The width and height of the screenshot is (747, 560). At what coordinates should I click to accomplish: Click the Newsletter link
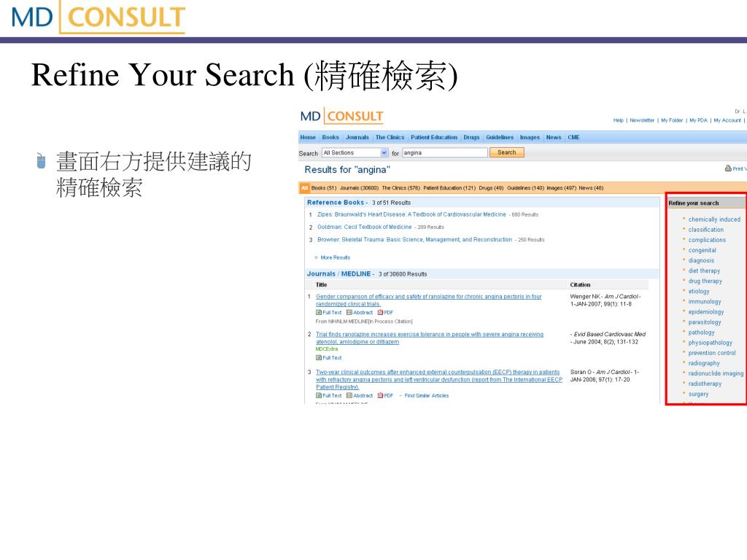[642, 120]
